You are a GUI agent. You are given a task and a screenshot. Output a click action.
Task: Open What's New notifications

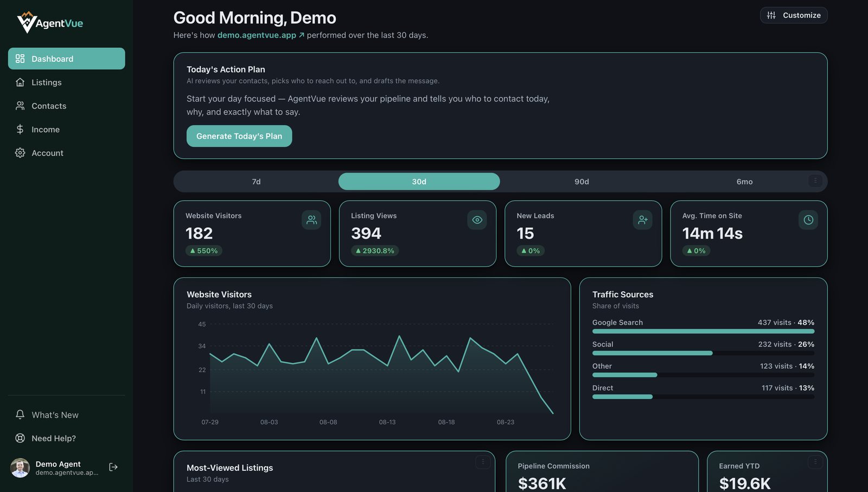coord(66,415)
